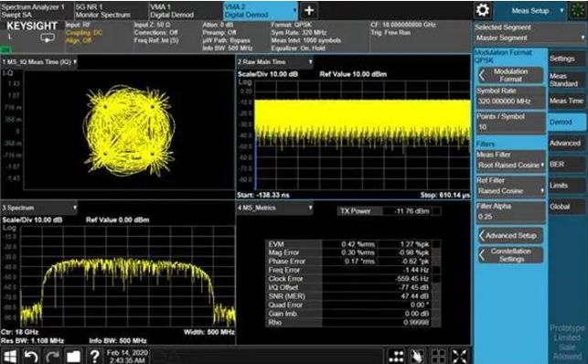588x364 pixels.
Task: Select the BER side tab
Action: pyautogui.click(x=567, y=165)
